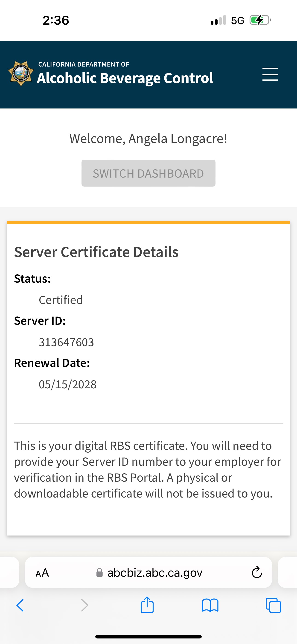Tap the home indicator bar at bottom
Viewport: 297px width, 644px height.
point(148,636)
